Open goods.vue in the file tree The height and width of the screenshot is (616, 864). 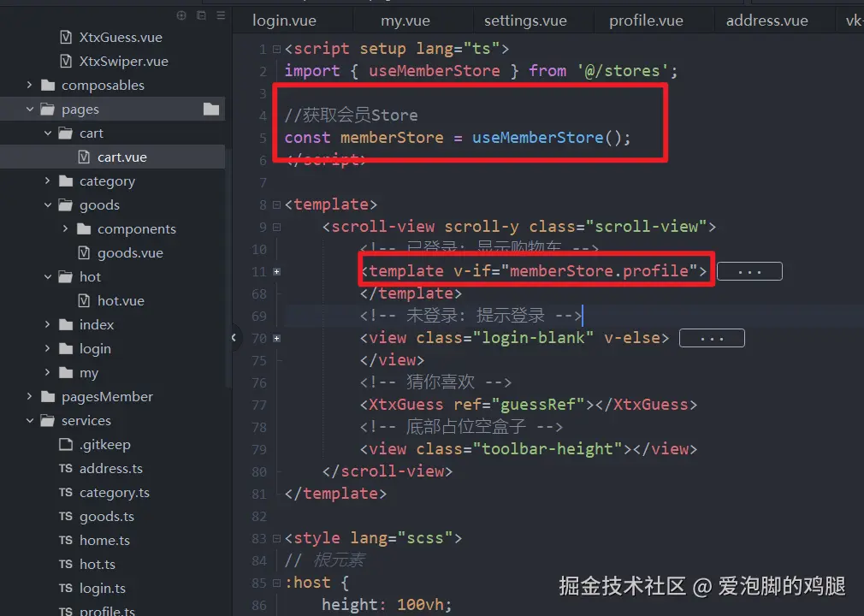click(x=130, y=253)
